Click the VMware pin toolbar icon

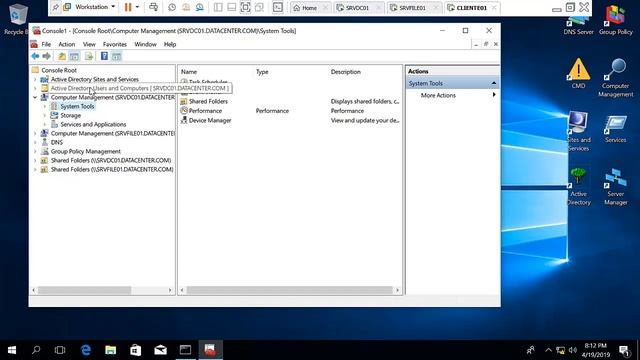pyautogui.click(x=56, y=7)
